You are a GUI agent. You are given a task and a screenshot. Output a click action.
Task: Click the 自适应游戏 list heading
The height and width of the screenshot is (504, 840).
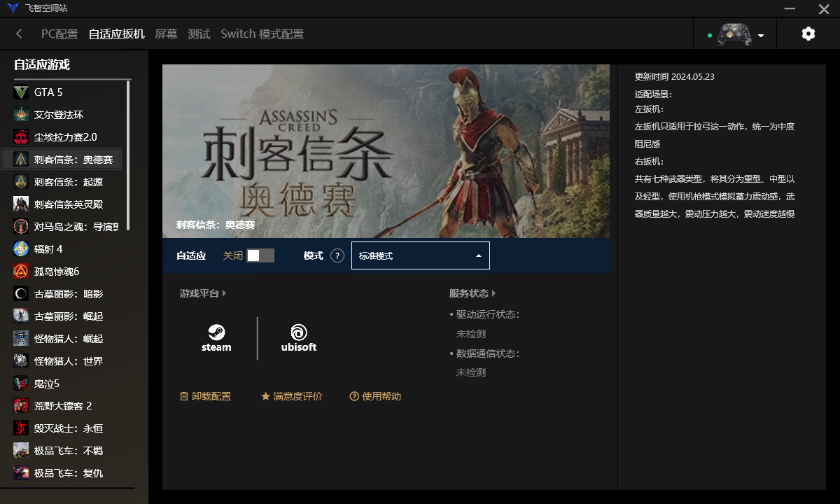point(42,64)
